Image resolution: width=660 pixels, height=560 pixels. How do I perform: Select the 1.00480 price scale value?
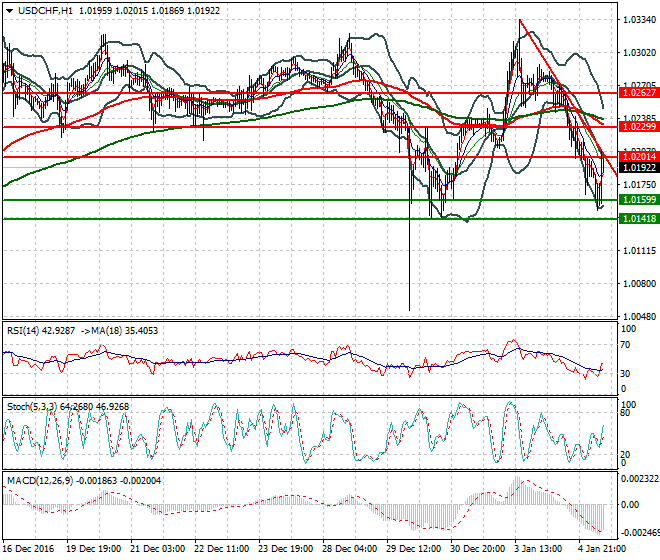(x=639, y=316)
